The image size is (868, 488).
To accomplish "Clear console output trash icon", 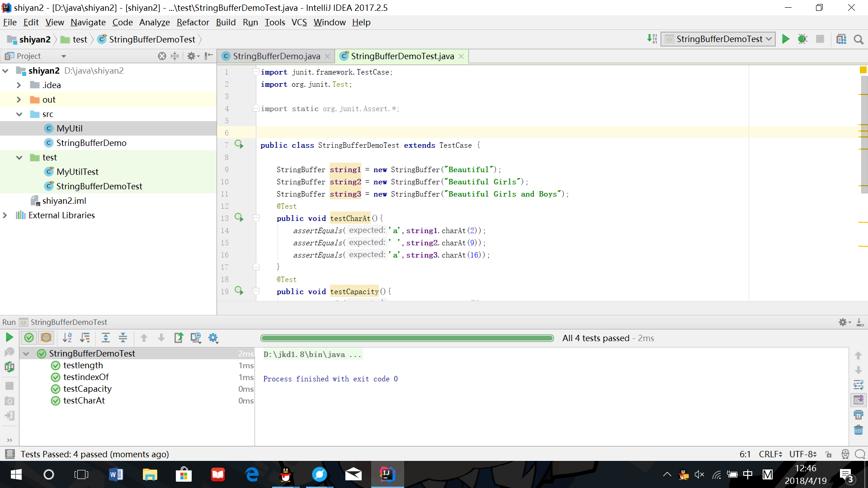I will click(859, 430).
